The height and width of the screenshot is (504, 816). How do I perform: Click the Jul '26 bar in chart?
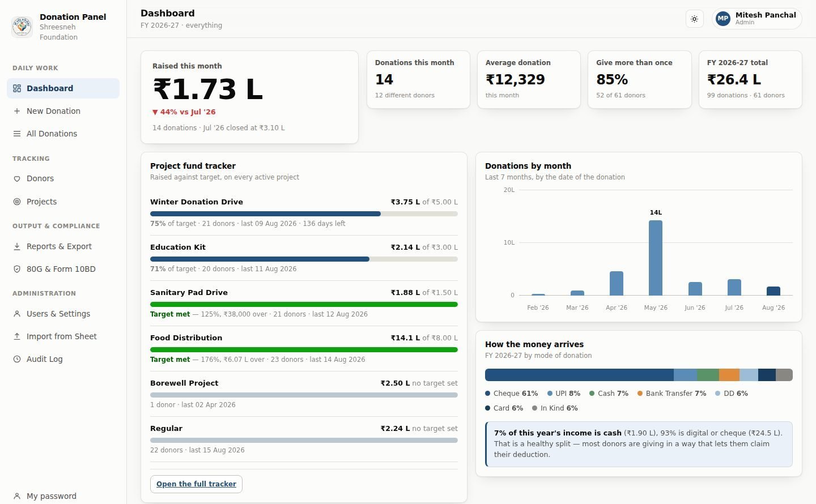734,288
